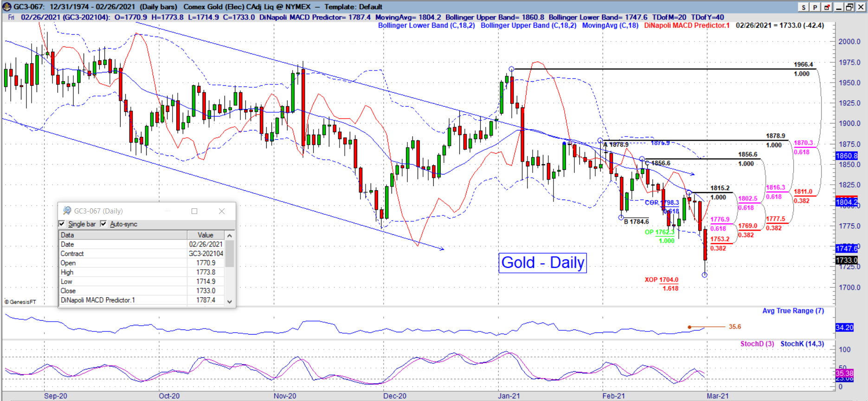
Task: Click the B 1784.6 point label
Action: click(x=637, y=222)
